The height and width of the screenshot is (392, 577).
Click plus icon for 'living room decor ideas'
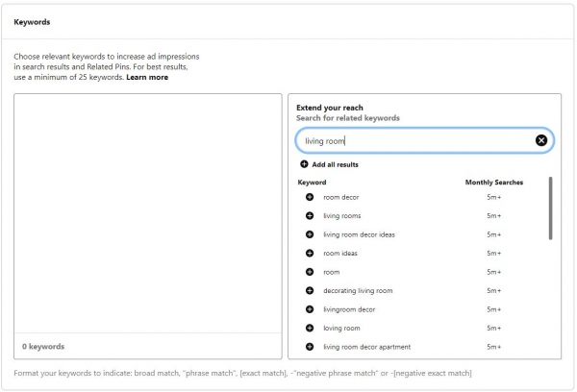[310, 234]
